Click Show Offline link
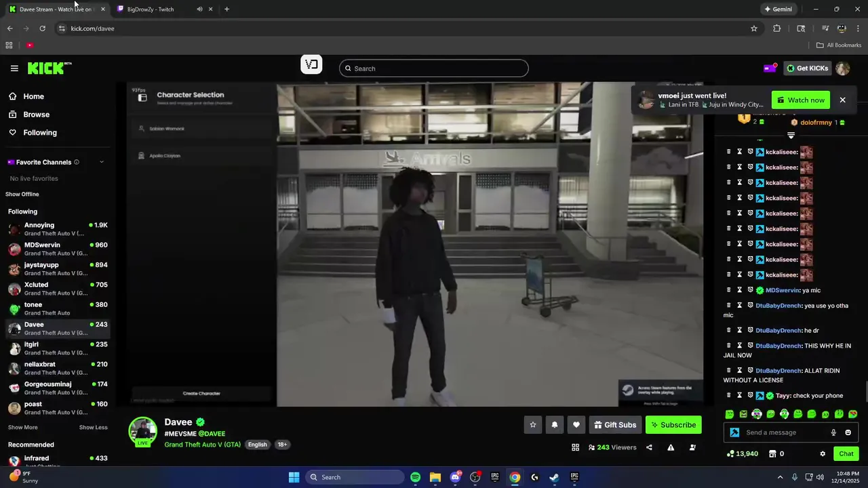The image size is (868, 488). click(22, 195)
